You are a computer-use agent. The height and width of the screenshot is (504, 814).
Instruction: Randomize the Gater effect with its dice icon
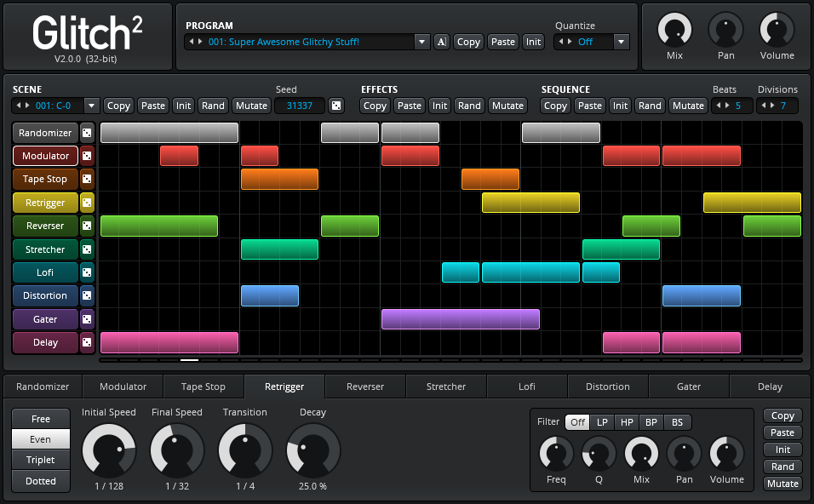coord(87,319)
